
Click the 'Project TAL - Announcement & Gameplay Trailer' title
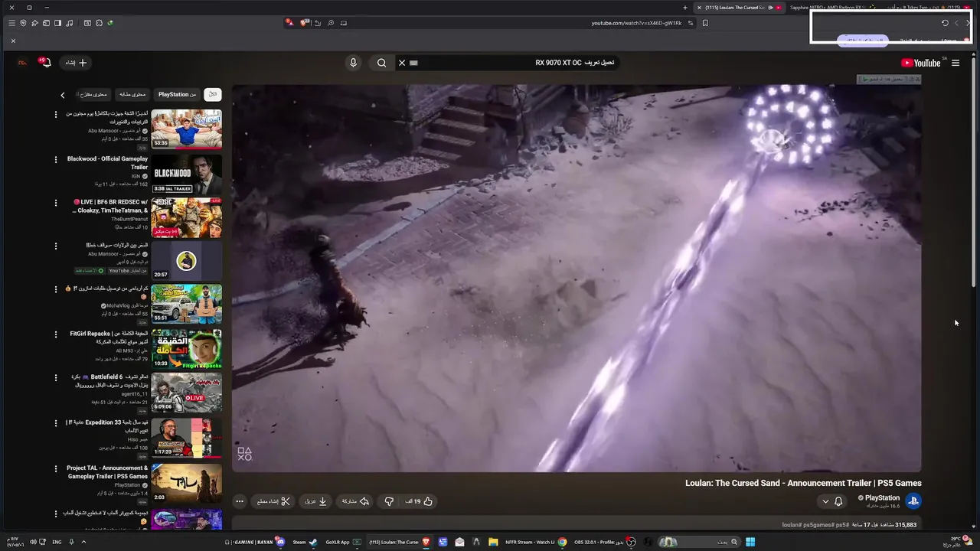[107, 472]
